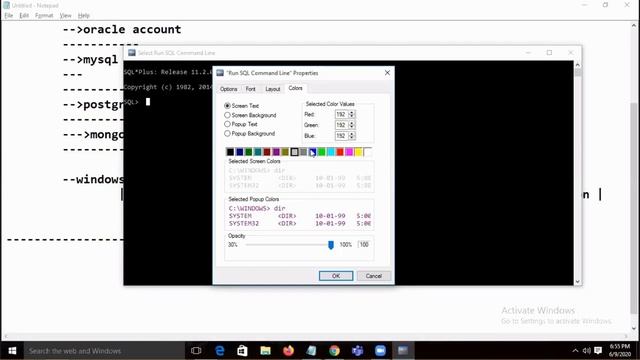Open Task View from the taskbar
The image size is (640, 360).
pyautogui.click(x=196, y=351)
